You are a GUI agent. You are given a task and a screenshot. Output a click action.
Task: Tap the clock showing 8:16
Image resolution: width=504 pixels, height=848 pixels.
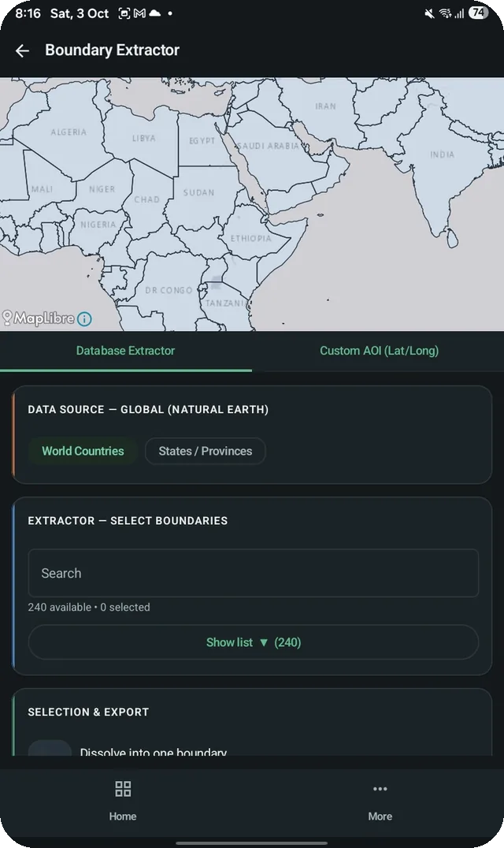click(x=28, y=13)
